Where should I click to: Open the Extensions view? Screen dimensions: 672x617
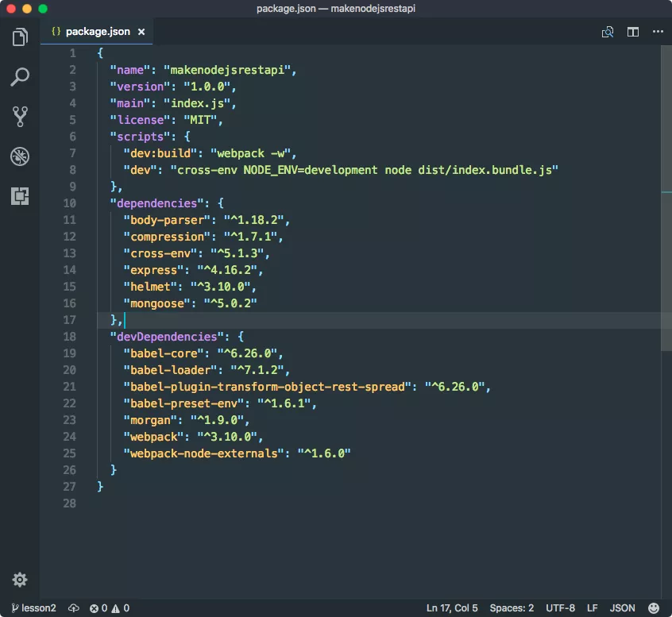pos(20,196)
